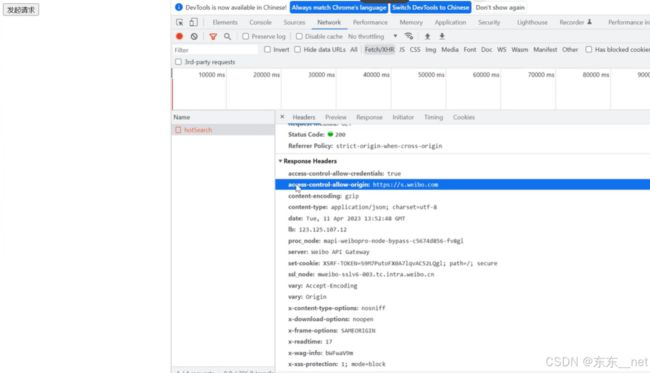Show the Initiator detail tab
Image resolution: width=650 pixels, height=373 pixels.
(x=403, y=117)
